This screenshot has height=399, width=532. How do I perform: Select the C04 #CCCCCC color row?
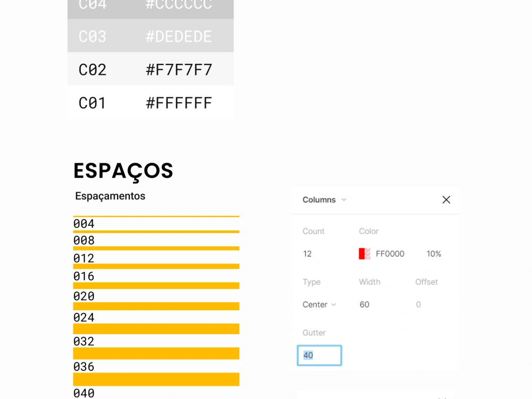(151, 6)
